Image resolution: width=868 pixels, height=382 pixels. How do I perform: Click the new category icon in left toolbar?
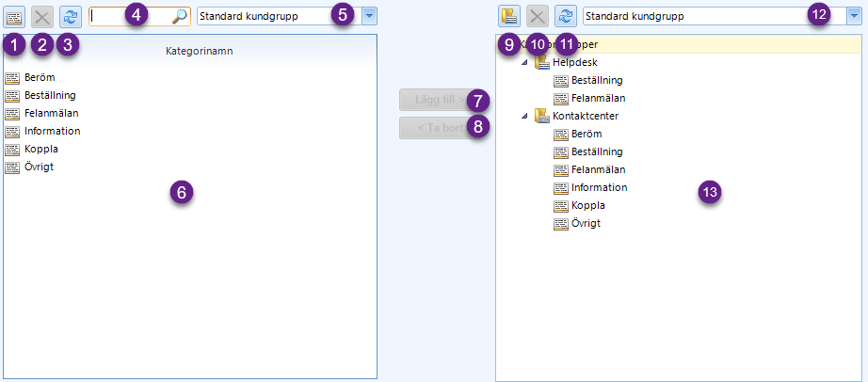pyautogui.click(x=12, y=17)
